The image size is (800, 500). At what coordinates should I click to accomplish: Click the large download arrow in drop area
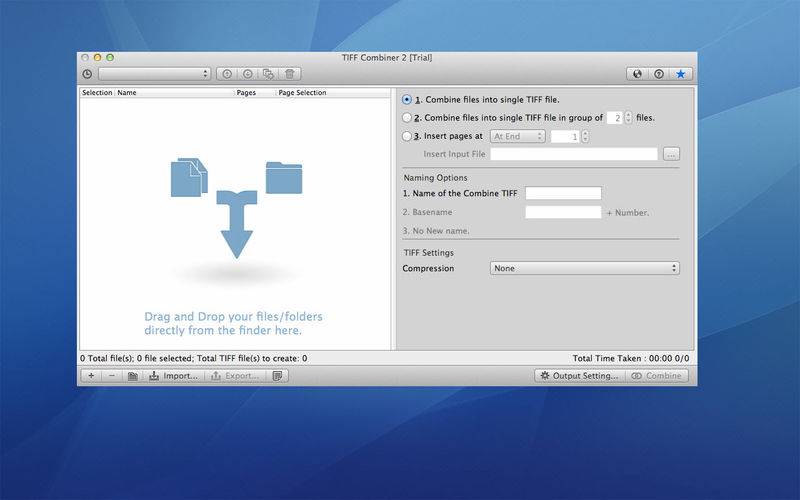click(x=237, y=224)
